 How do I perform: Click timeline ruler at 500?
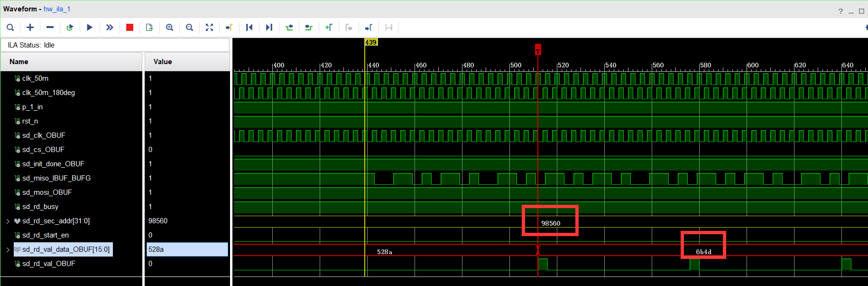point(516,65)
